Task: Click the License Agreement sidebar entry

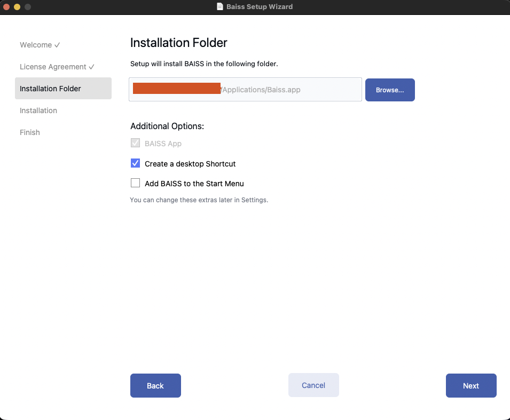Action: (x=53, y=67)
